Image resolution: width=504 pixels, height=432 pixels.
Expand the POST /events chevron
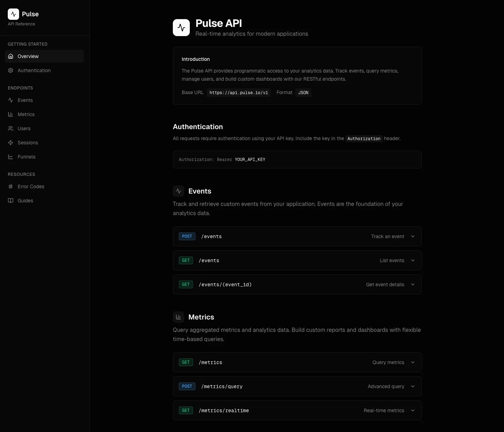tap(413, 236)
